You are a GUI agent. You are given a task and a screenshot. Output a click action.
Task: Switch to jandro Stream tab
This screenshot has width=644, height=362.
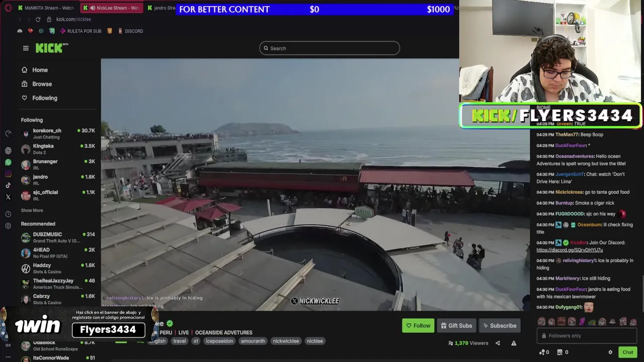pos(161,8)
